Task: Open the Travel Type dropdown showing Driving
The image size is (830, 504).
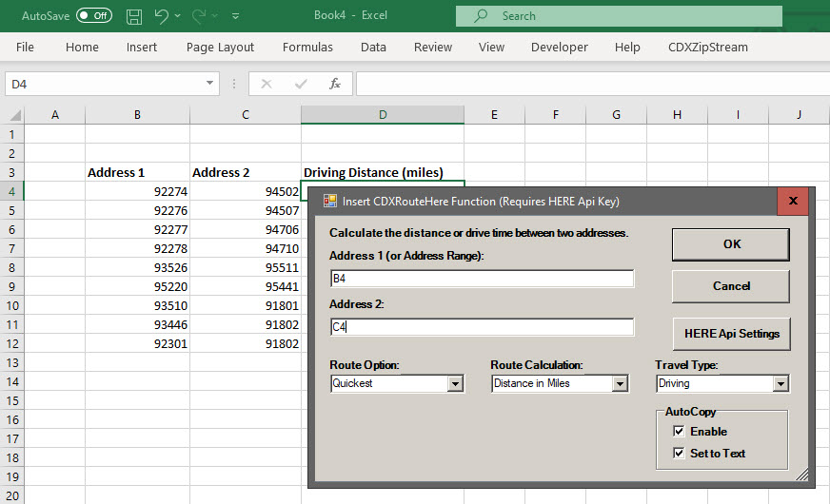Action: point(781,383)
